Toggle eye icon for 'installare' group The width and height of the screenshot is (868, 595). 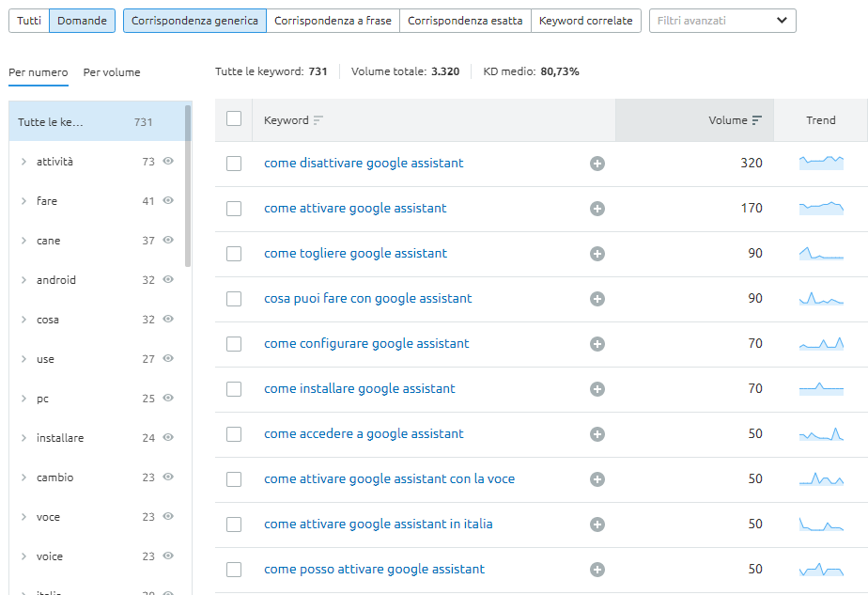pos(168,437)
